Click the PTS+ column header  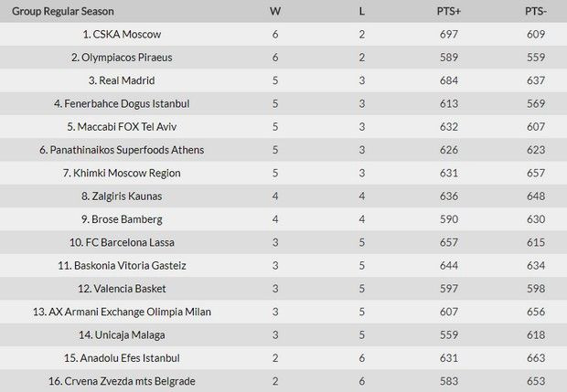(x=449, y=11)
